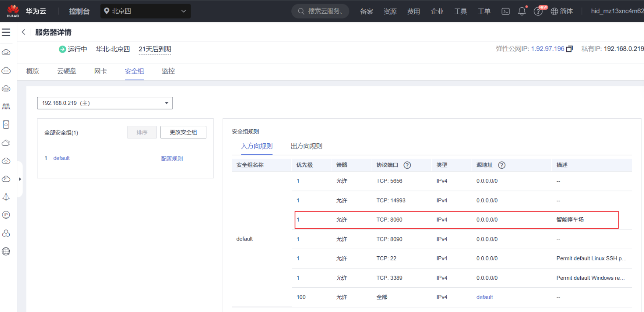Image resolution: width=644 pixels, height=312 pixels.
Task: Click the Permit default Linux SSH description
Action: [592, 259]
